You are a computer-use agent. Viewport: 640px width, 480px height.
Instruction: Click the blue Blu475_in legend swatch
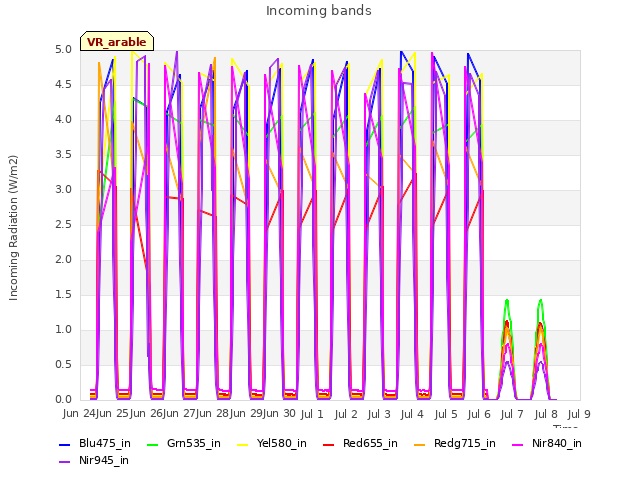pos(65,444)
